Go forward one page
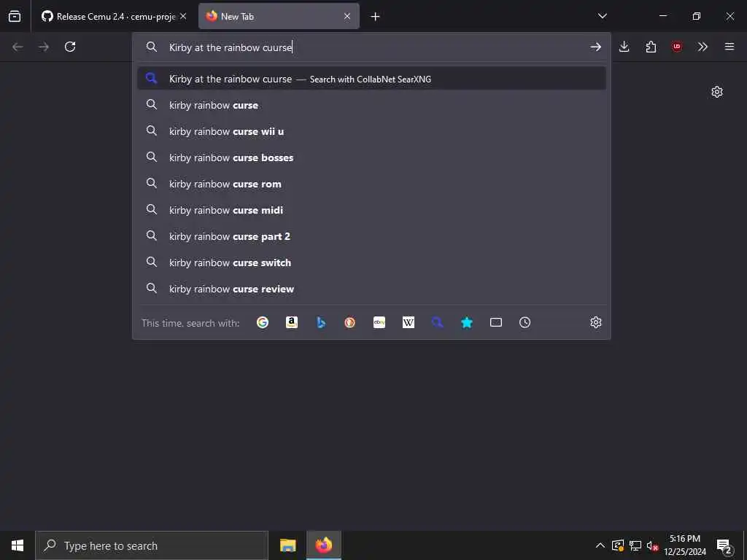 click(44, 47)
